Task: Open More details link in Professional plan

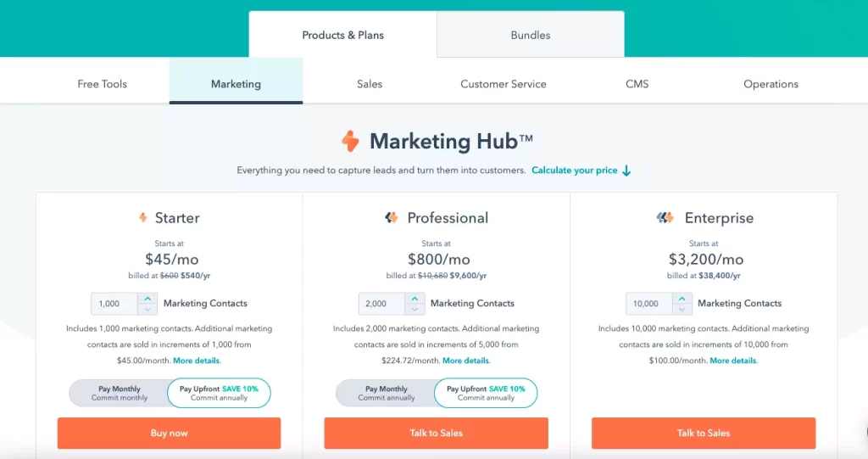Action: 465,361
